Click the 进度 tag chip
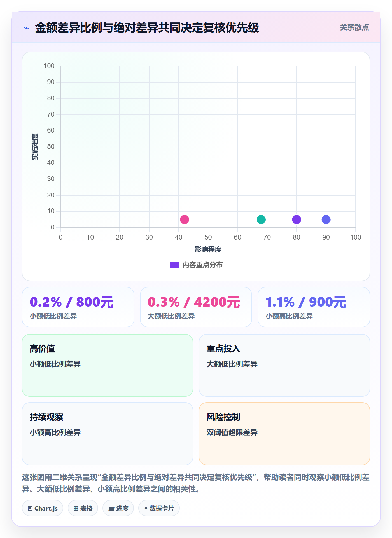 pos(118,508)
